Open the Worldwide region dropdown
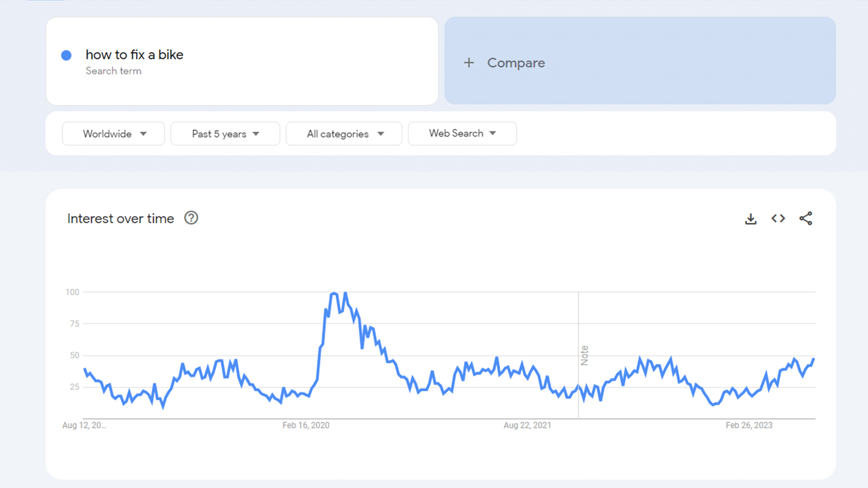The width and height of the screenshot is (868, 488). click(113, 134)
